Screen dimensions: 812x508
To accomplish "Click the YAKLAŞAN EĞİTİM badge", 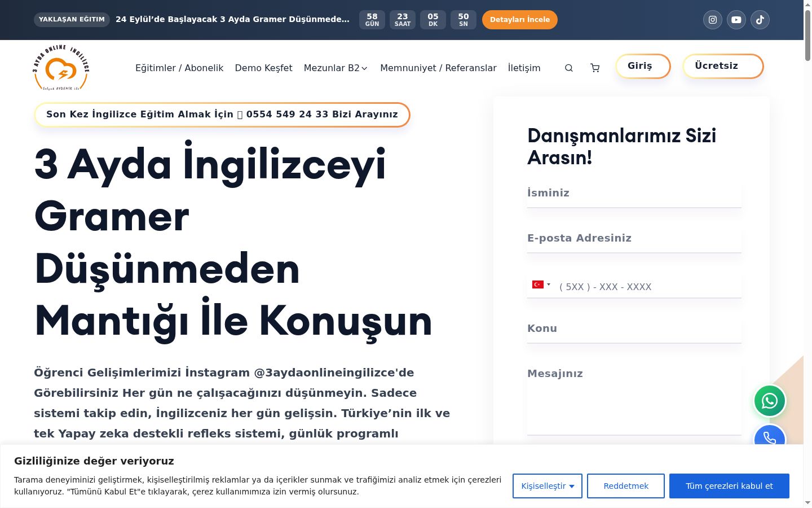I will 72,19.
